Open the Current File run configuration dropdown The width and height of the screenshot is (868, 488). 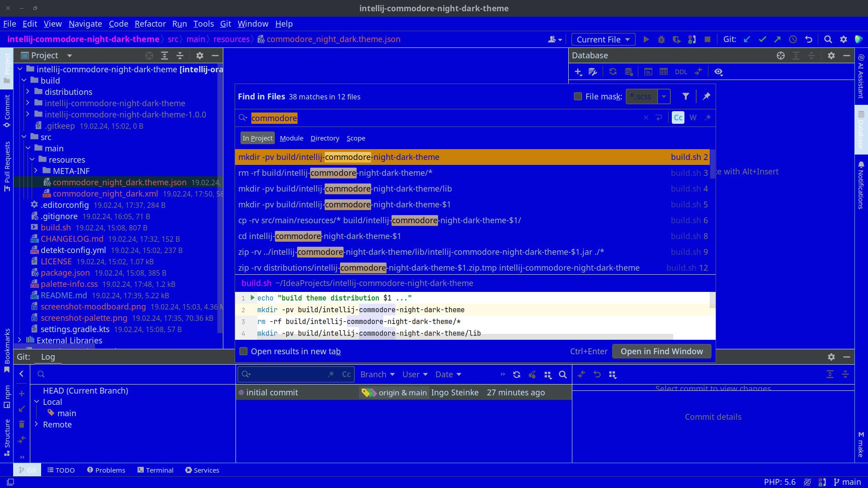[603, 40]
